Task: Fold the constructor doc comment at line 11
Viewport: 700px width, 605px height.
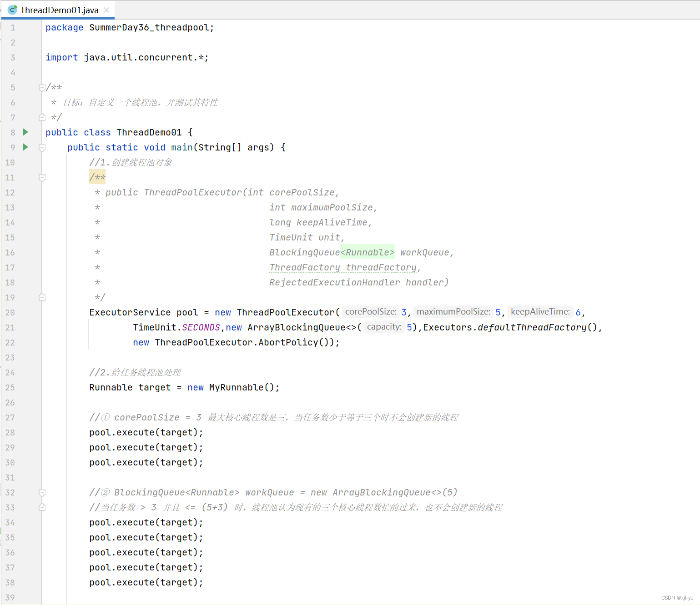Action: pyautogui.click(x=42, y=178)
